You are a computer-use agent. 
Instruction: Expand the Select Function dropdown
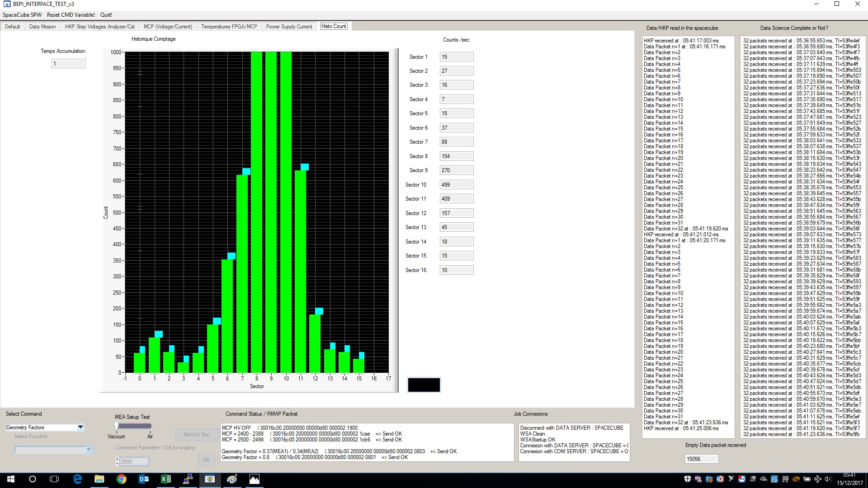[x=89, y=450]
